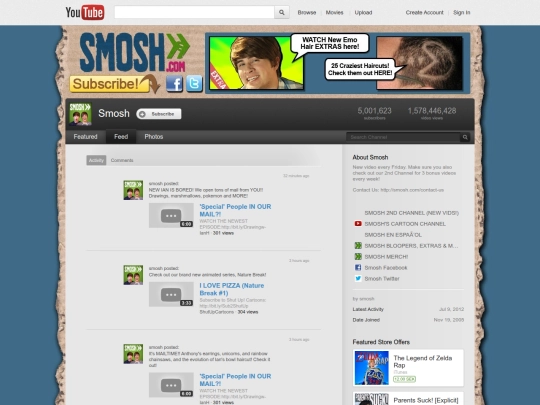Viewport: 540px width, 405px height.
Task: Click the search magnifier button in header
Action: coord(282,12)
